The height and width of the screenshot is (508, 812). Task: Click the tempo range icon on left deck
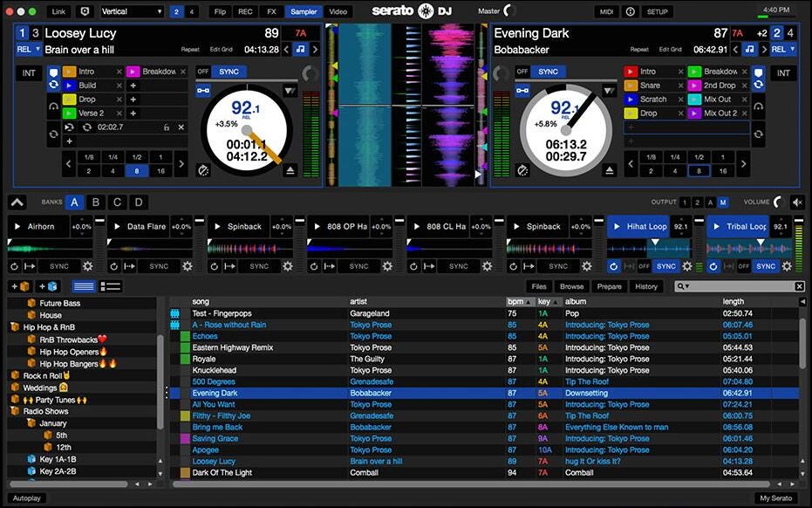pyautogui.click(x=203, y=170)
